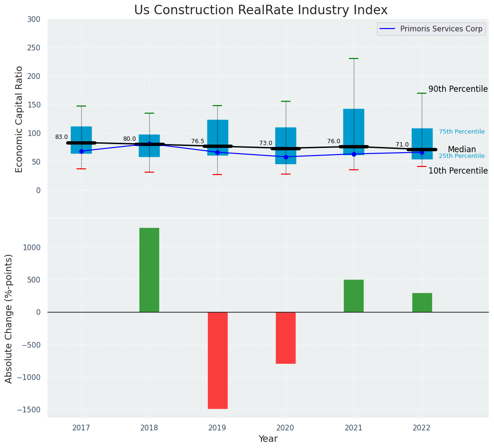This screenshot has width=494, height=448.
Task: Click the Economic Capital Ratio axis title
Action: [x=19, y=119]
